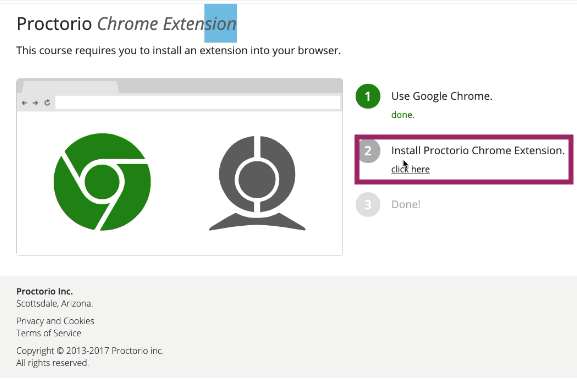Click the grayed 'Done!' step text

[x=406, y=205]
